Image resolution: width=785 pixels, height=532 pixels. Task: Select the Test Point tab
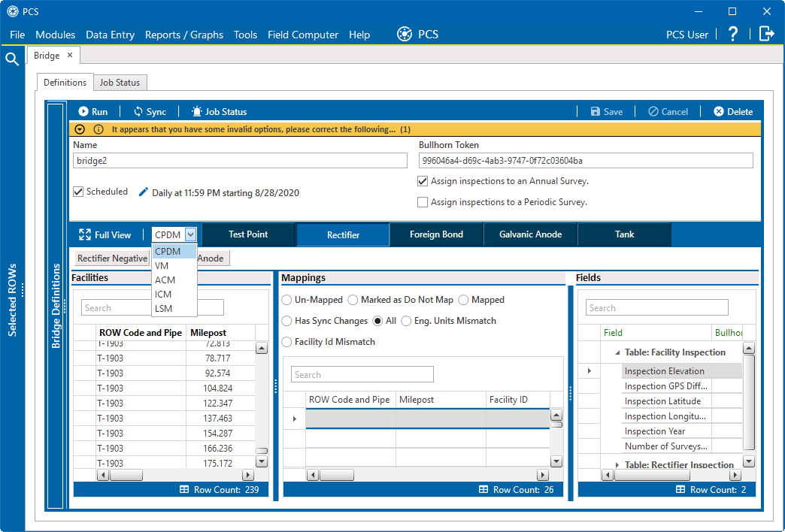(248, 234)
